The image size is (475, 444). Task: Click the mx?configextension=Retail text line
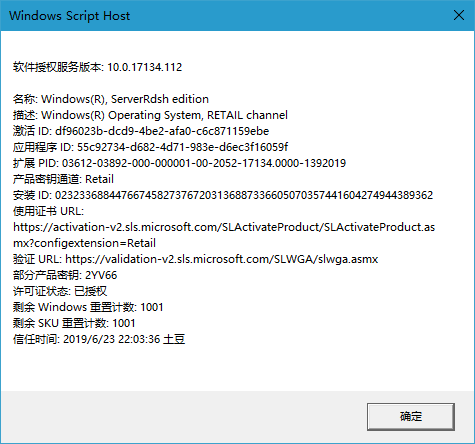pos(84,243)
